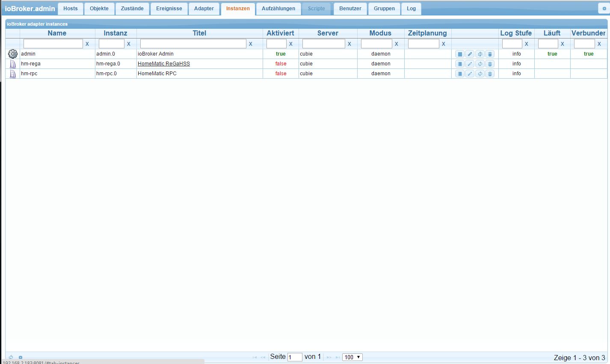Reload the hm-rpc.0 instance
Viewport: 610px width, 364px height.
[x=480, y=74]
